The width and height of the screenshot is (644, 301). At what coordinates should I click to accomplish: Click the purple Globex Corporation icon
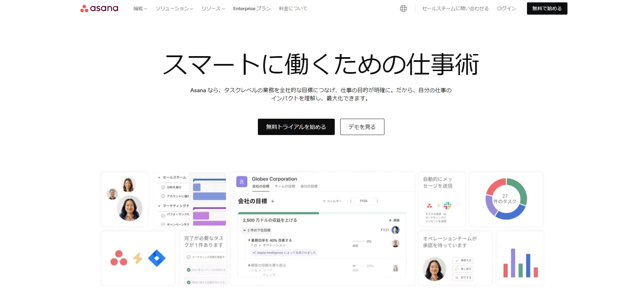point(242,182)
